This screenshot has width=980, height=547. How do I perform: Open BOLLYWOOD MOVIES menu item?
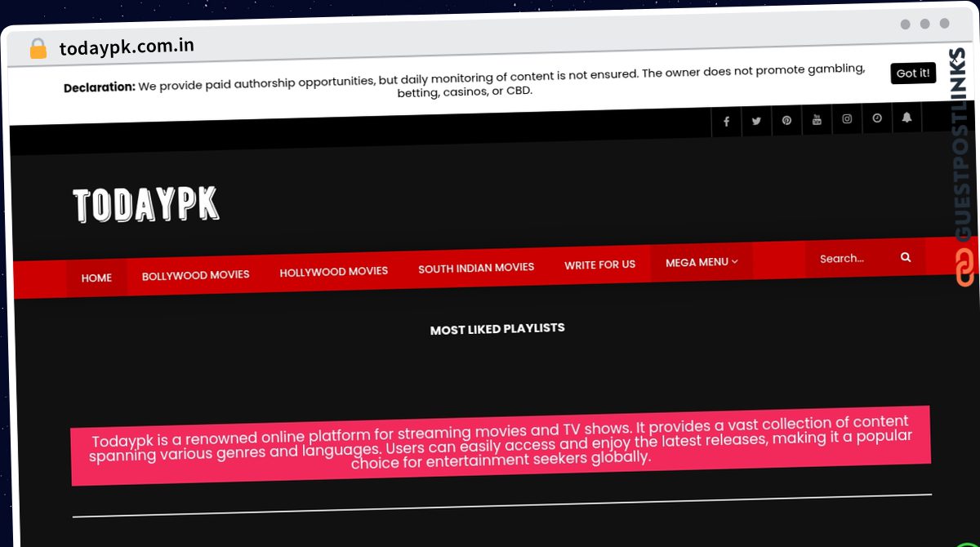point(196,276)
